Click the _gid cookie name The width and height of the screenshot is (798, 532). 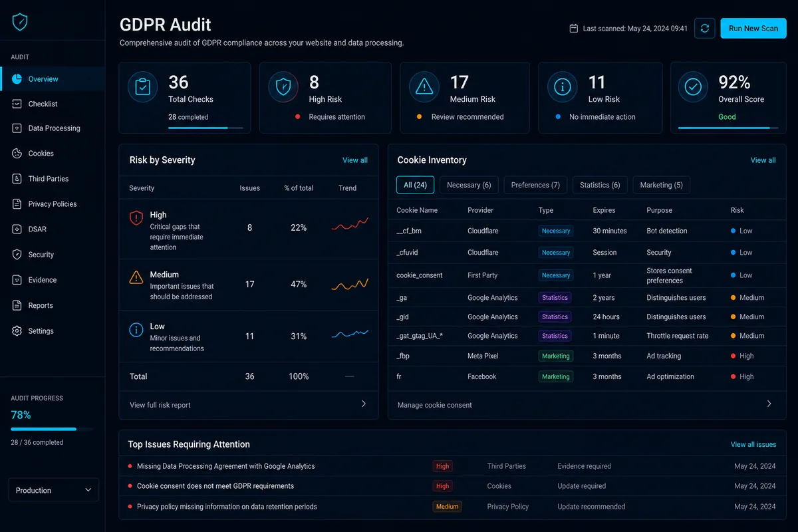tap(403, 317)
